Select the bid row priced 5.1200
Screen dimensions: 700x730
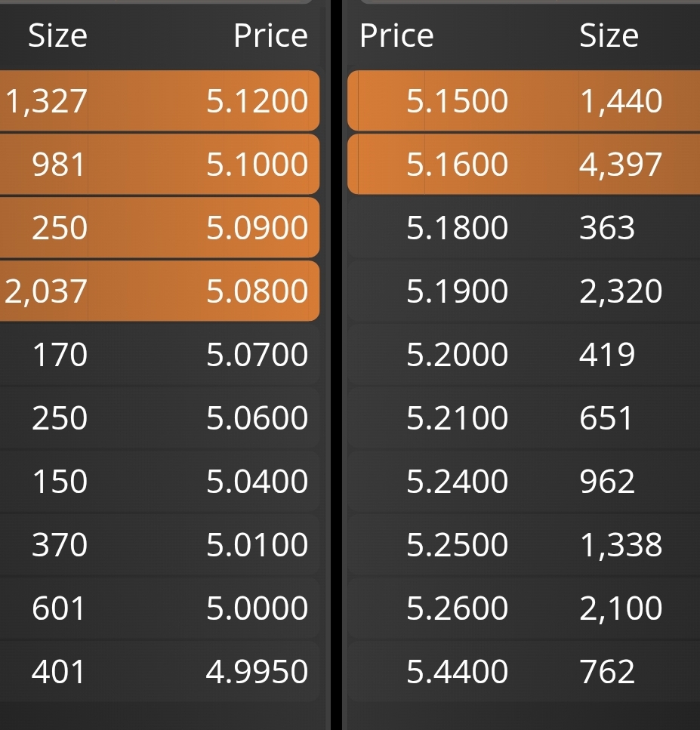pyautogui.click(x=160, y=100)
